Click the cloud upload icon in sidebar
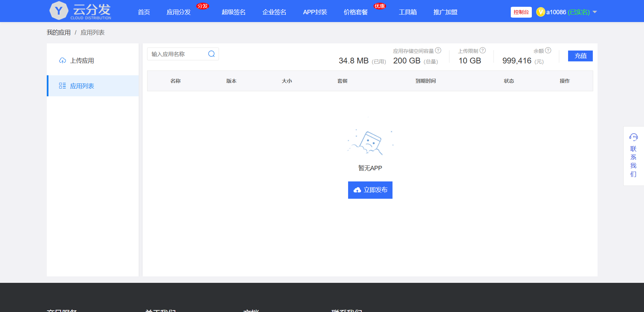Viewport: 644px width, 312px height. [x=62, y=61]
